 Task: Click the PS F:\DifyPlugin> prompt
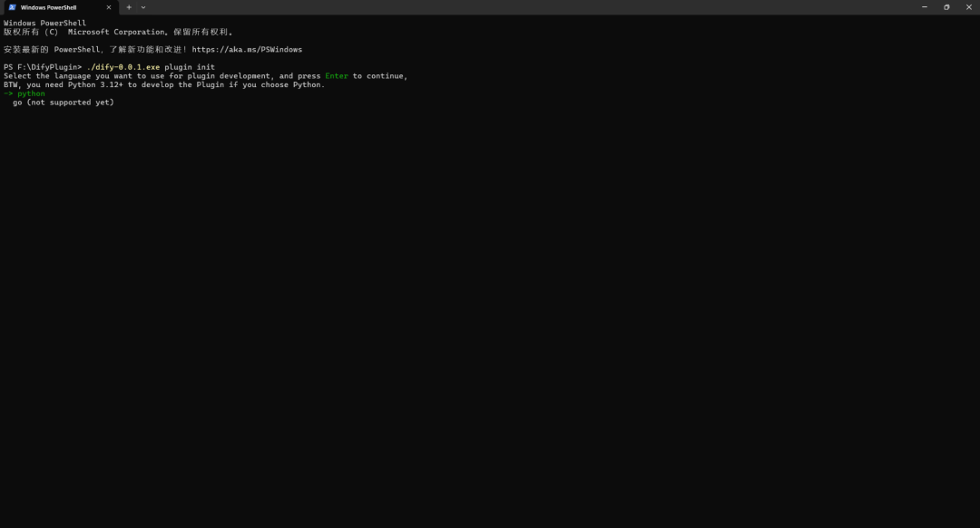43,67
